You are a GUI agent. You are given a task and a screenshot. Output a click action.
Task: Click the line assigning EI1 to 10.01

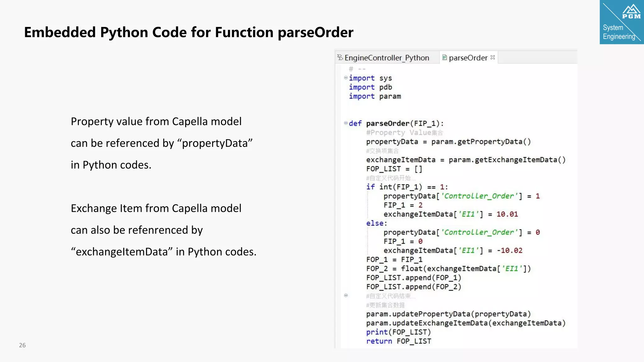(451, 214)
